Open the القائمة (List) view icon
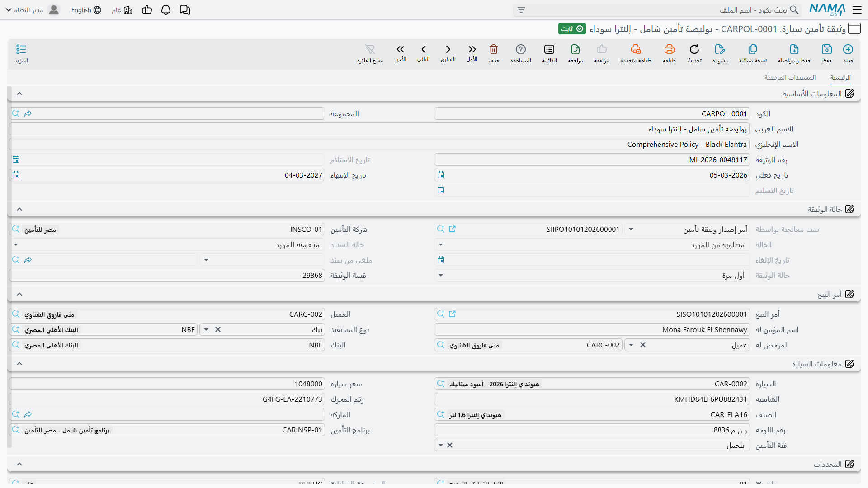Image resolution: width=868 pixels, height=488 pixels. [549, 49]
